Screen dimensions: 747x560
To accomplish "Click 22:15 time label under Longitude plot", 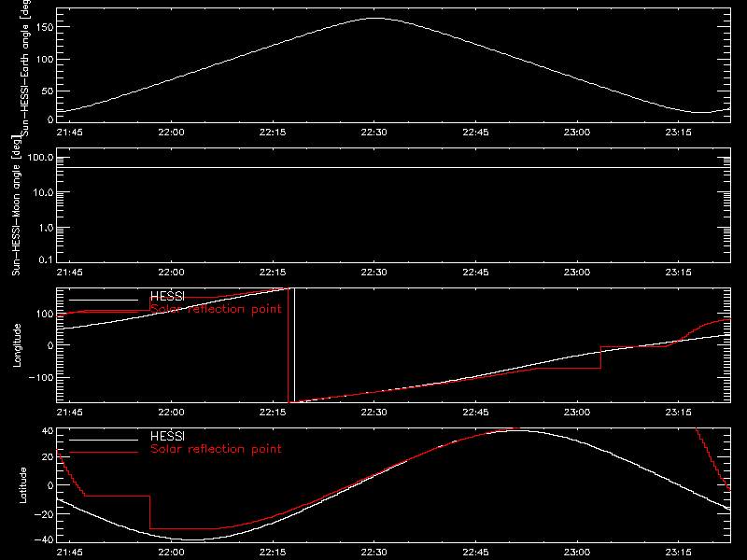I will pos(273,413).
